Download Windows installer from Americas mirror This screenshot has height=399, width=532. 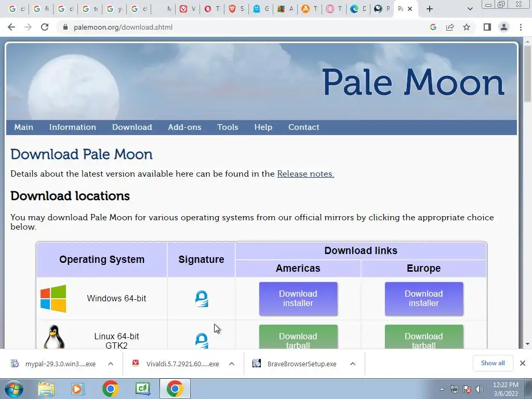(298, 299)
